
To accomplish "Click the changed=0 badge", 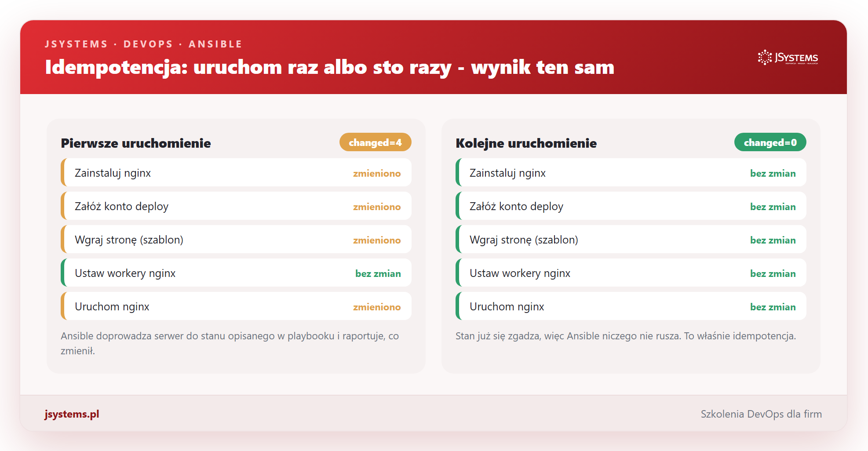I will click(x=770, y=142).
